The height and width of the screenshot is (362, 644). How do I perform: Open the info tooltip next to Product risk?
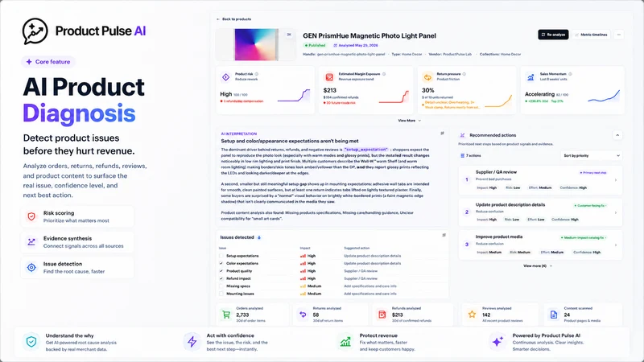point(257,74)
